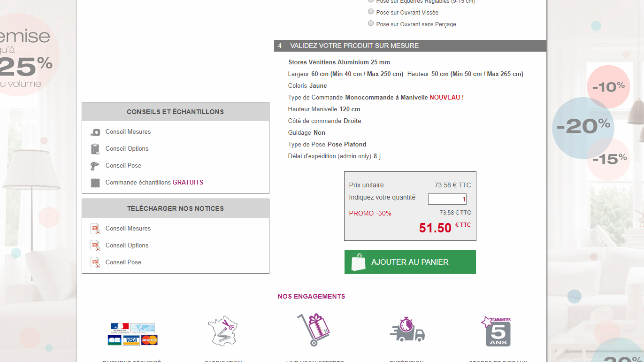Click the 5 ans guarantee badge icon
This screenshot has height=362, width=644.
(497, 331)
